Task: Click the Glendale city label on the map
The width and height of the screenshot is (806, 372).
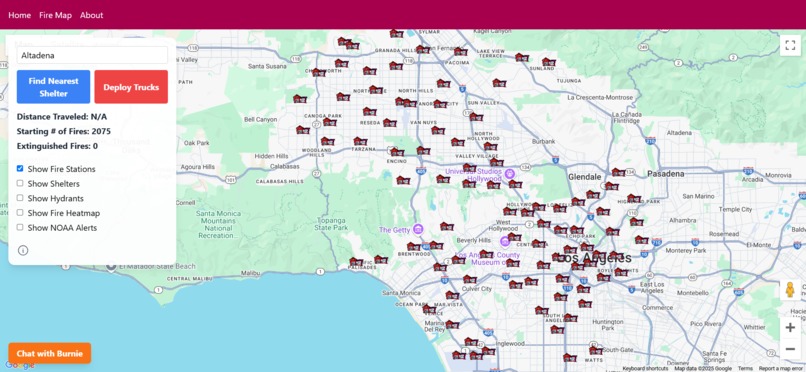Action: pyautogui.click(x=584, y=177)
